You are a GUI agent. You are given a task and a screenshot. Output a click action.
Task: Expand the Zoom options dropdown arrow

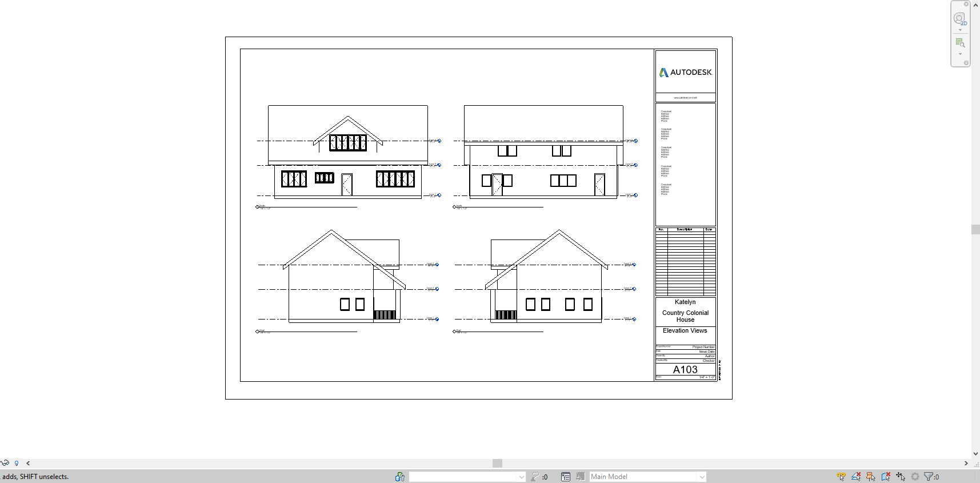[960, 54]
